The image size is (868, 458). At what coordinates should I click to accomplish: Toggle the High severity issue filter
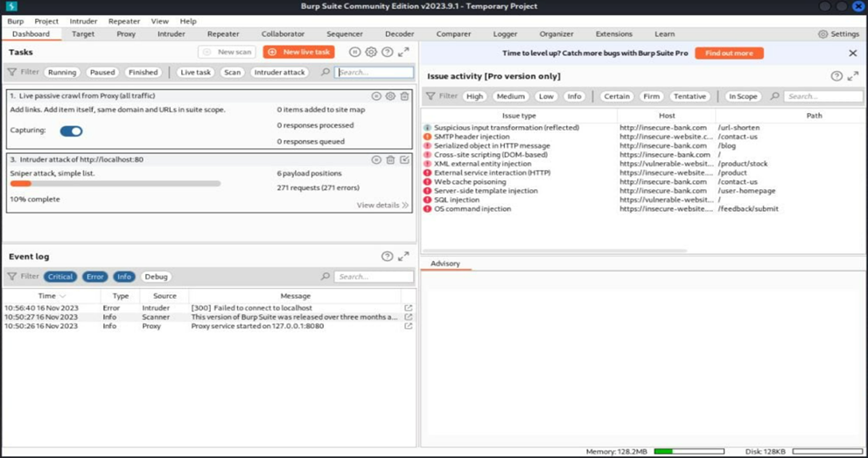coord(474,96)
